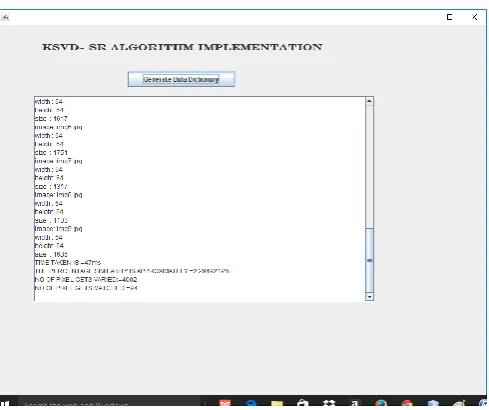Viewport: 489px width, 410px height.
Task: Open Microsoft Edge from the taskbar
Action: [x=251, y=404]
